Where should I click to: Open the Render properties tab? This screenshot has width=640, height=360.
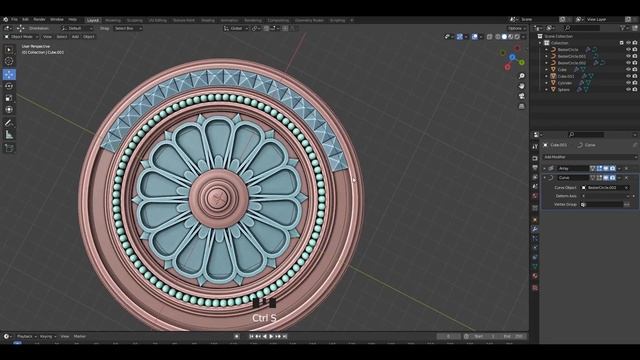click(x=535, y=158)
